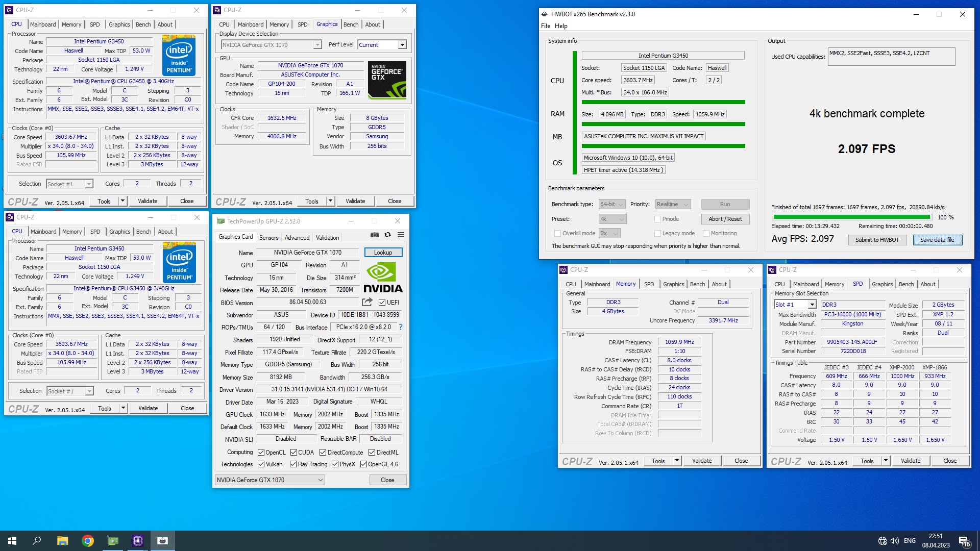The width and height of the screenshot is (980, 551).
Task: Open File Explorer from taskbar
Action: tap(62, 541)
